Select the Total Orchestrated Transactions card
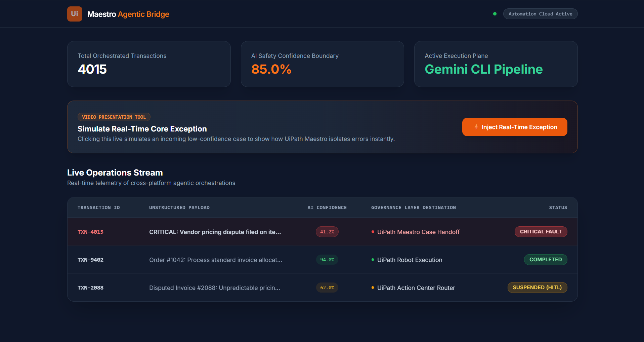Screen dimensions: 644x342 [149, 64]
